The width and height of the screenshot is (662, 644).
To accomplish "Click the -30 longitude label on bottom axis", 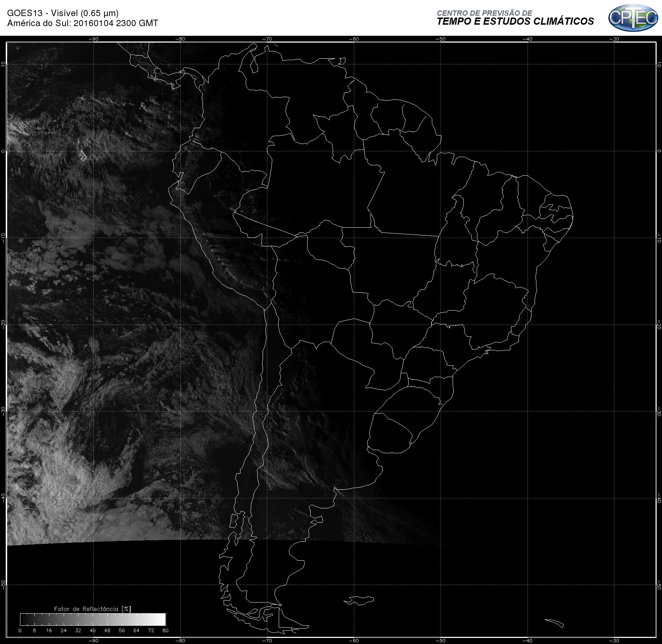I will point(614,640).
